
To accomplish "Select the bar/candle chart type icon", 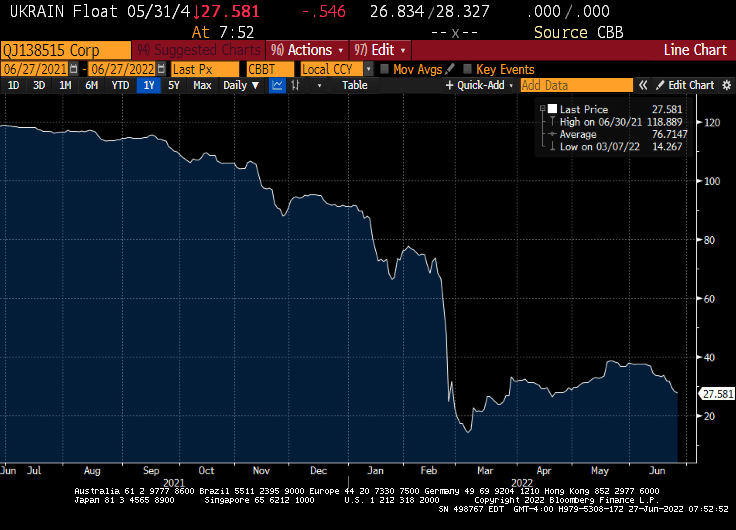I will pos(296,85).
